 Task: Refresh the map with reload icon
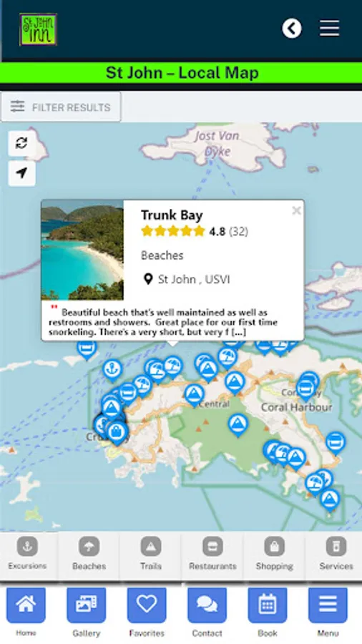tap(21, 143)
